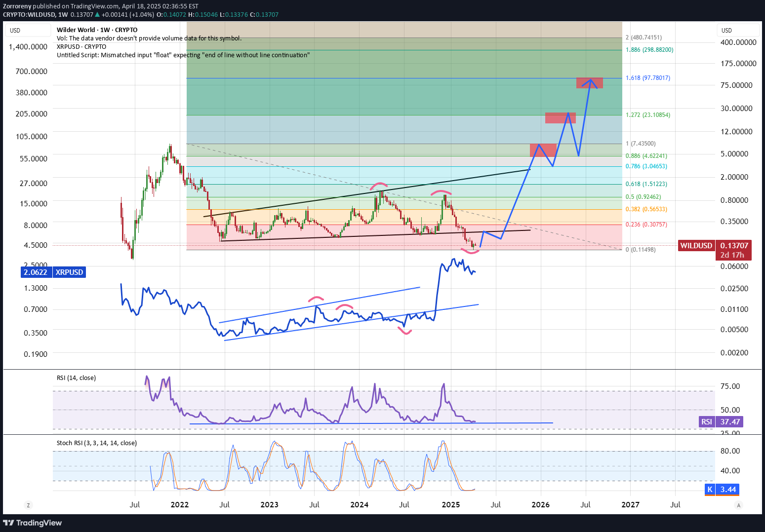
Task: Open the right USD currency selector
Action: (x=738, y=31)
